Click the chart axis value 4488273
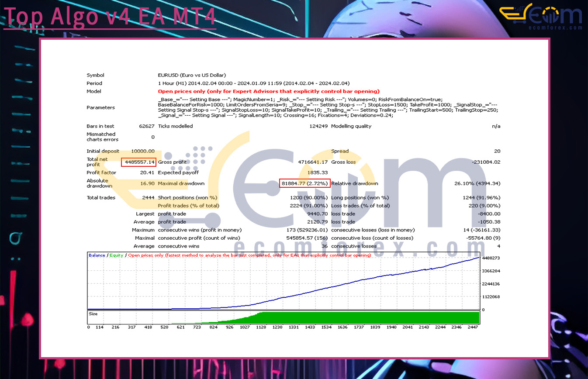Screen dimensions: 588x379 tap(491, 258)
